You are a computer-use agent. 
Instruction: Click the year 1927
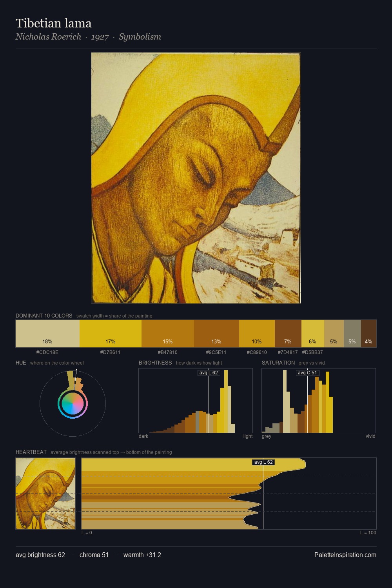click(100, 37)
